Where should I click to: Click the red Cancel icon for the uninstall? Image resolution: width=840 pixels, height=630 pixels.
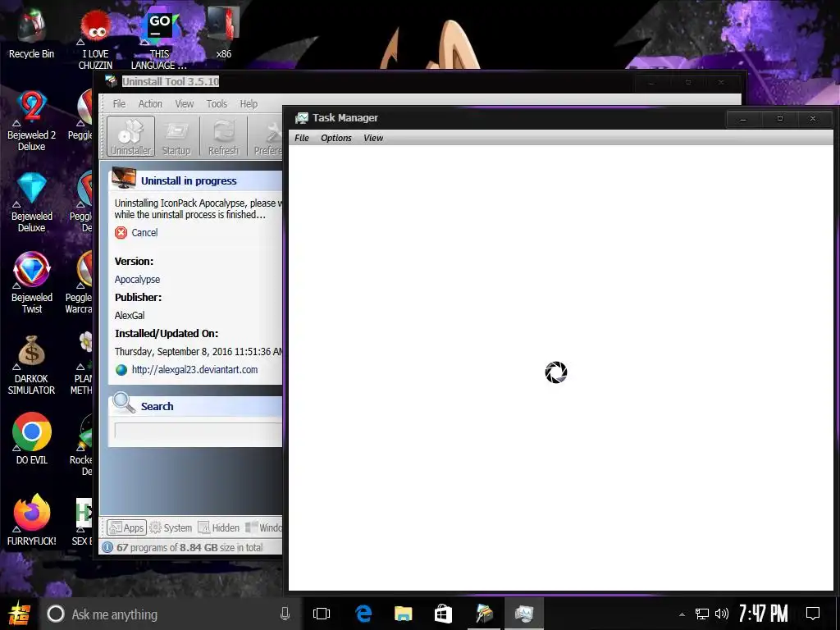tap(121, 232)
